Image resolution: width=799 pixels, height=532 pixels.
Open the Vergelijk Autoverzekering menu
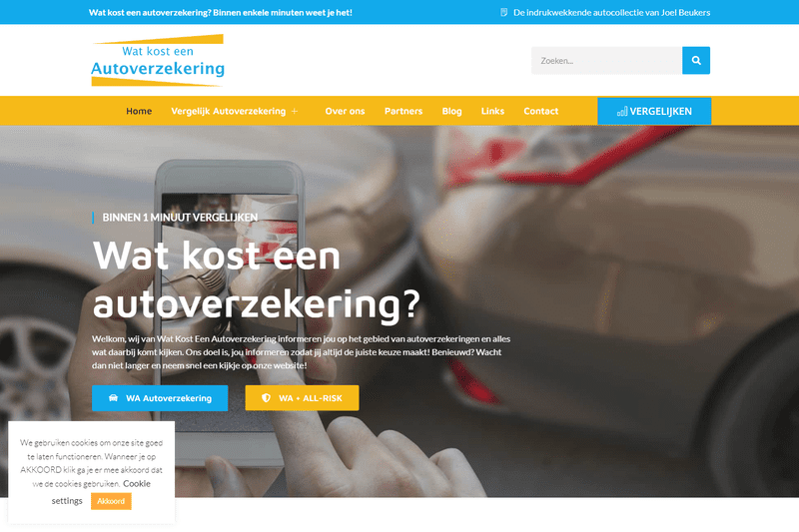click(x=229, y=111)
